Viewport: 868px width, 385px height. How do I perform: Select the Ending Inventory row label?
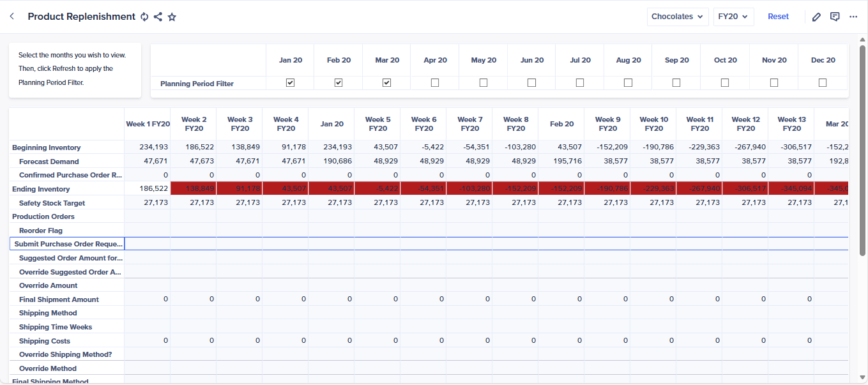pyautogui.click(x=41, y=189)
